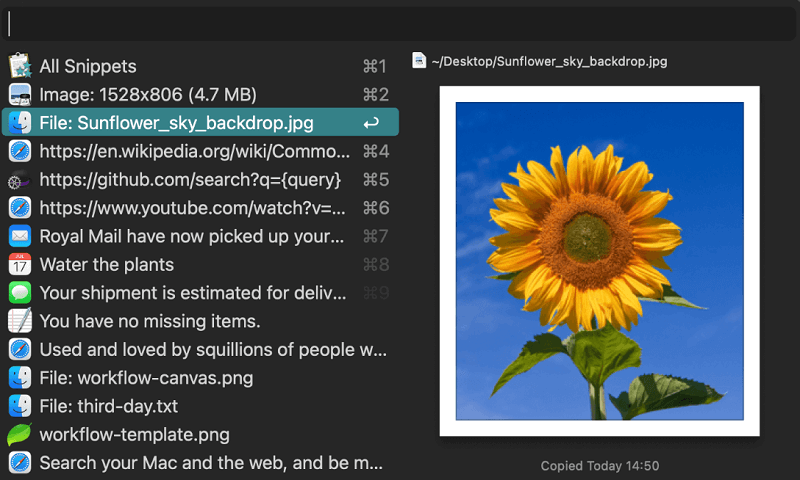Select 'File: third-day.txt' entry
The width and height of the screenshot is (800, 480).
[x=109, y=407]
